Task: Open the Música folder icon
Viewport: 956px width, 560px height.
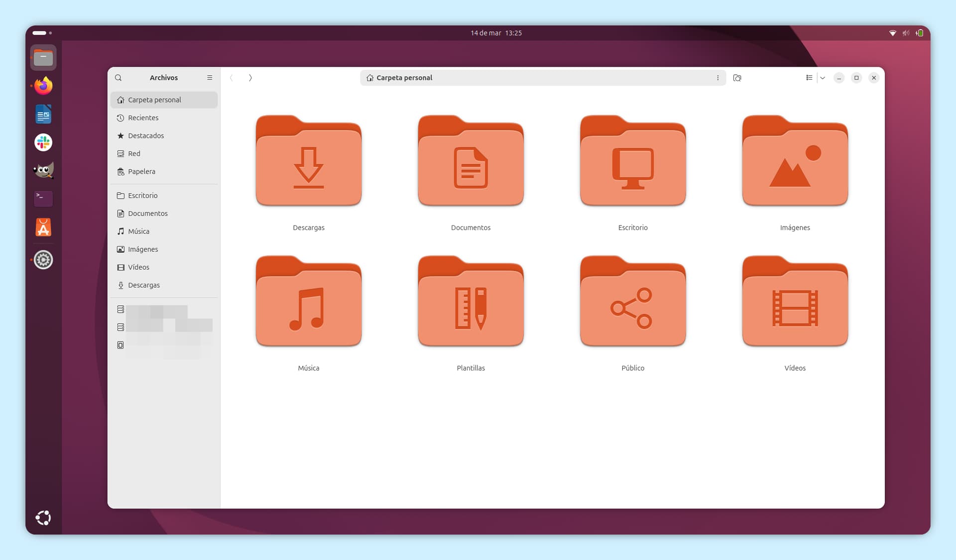Action: (309, 301)
